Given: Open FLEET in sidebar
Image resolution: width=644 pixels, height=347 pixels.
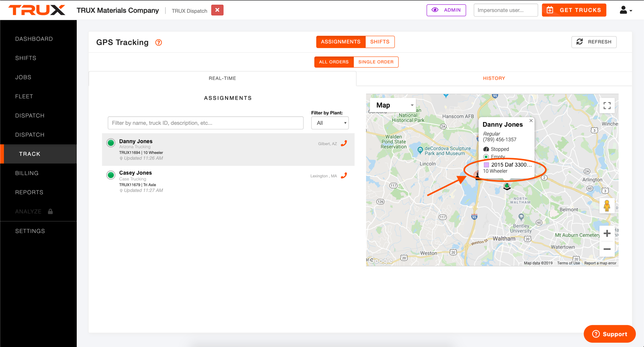Looking at the screenshot, I should [x=38, y=96].
